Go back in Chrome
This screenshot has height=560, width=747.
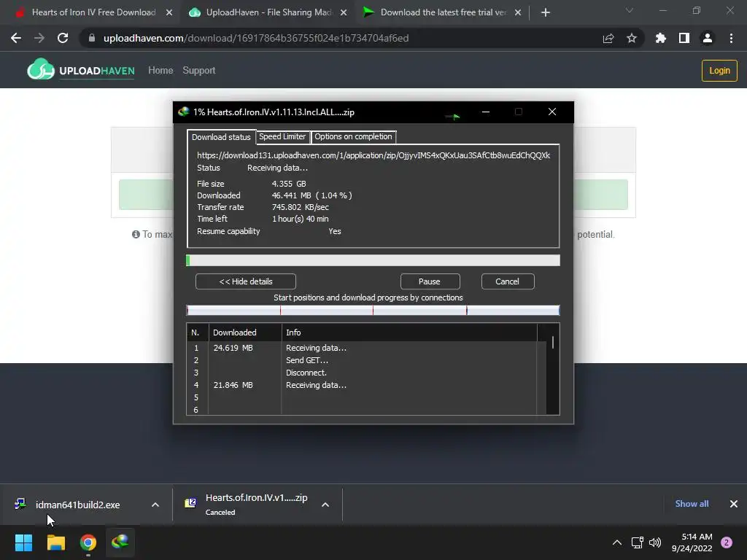pos(16,38)
